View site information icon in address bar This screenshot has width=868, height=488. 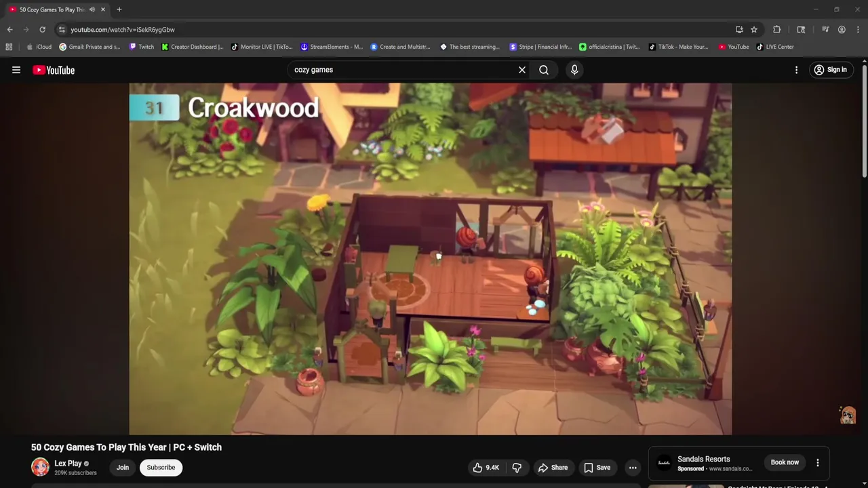click(x=62, y=30)
